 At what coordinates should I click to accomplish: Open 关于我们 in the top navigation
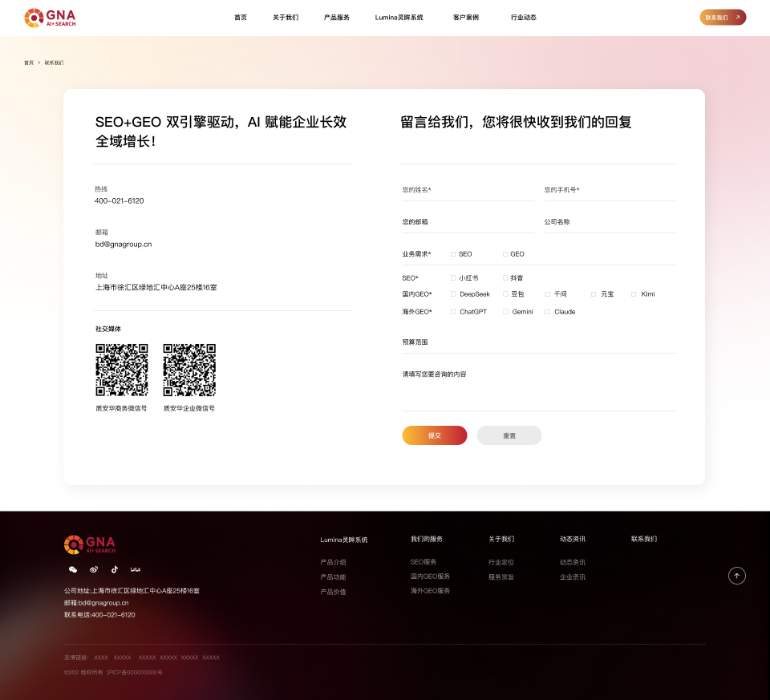coord(286,18)
